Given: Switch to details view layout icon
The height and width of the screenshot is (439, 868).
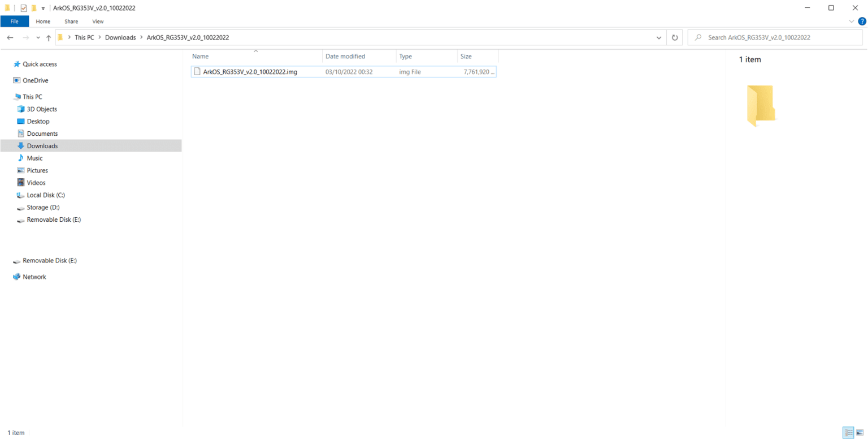Looking at the screenshot, I should tap(848, 433).
